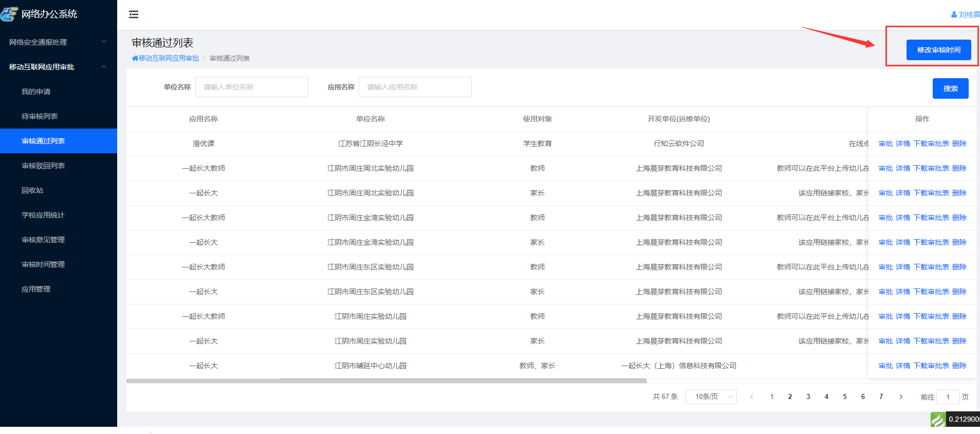Click the network office system logo
980x434 pixels.
tap(10, 14)
